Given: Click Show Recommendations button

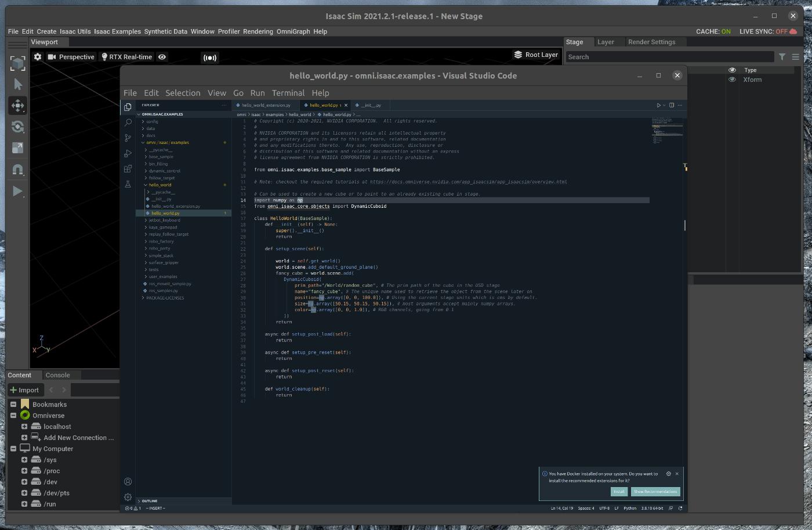Looking at the screenshot, I should (655, 492).
